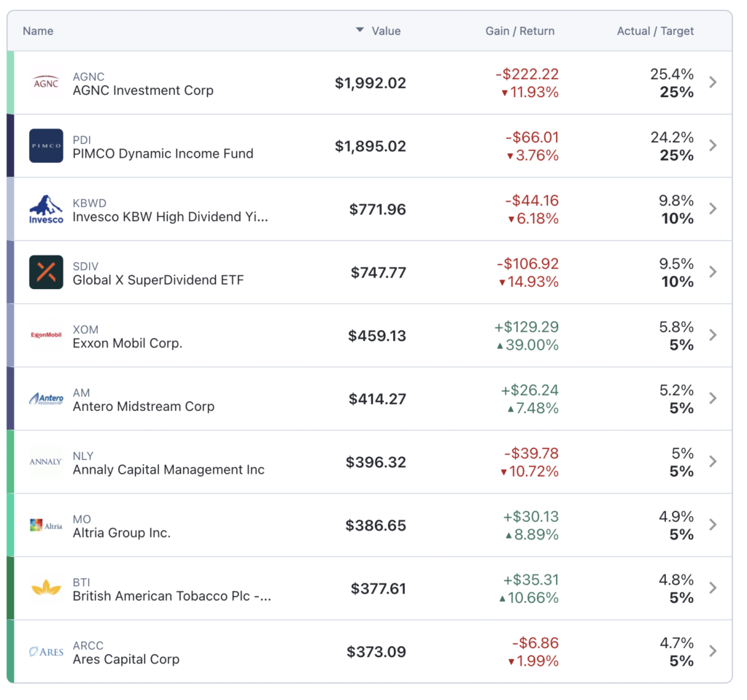
Task: Click the PIMCO logo icon
Action: [x=46, y=146]
